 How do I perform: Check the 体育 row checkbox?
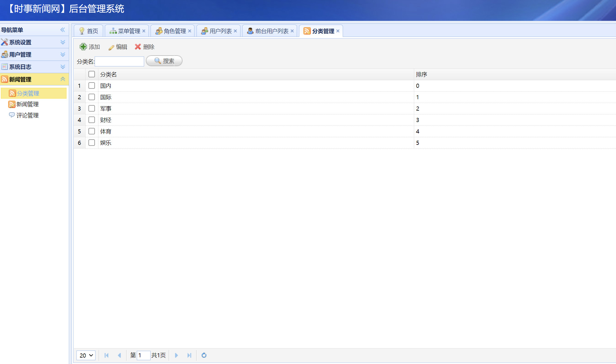pyautogui.click(x=92, y=131)
